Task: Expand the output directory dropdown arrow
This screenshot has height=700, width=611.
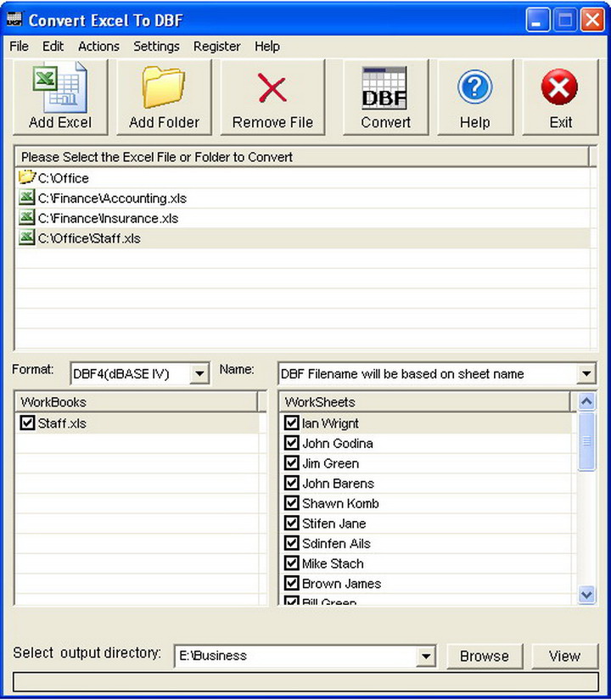Action: tap(426, 656)
